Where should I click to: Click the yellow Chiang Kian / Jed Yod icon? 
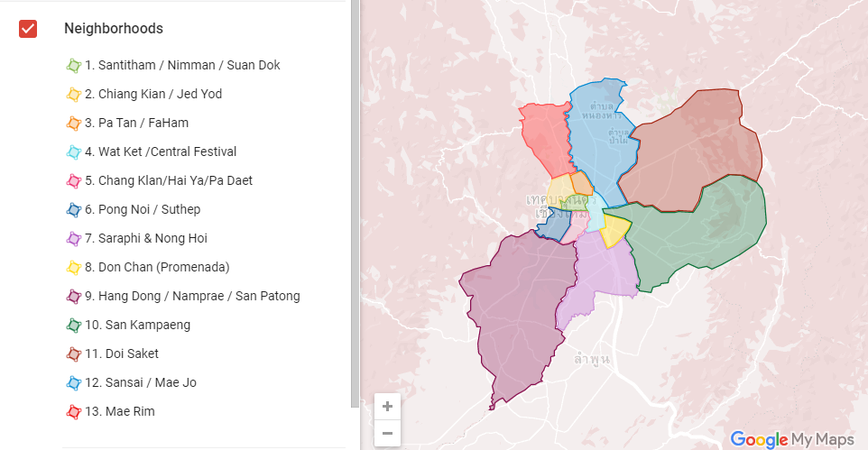[74, 95]
